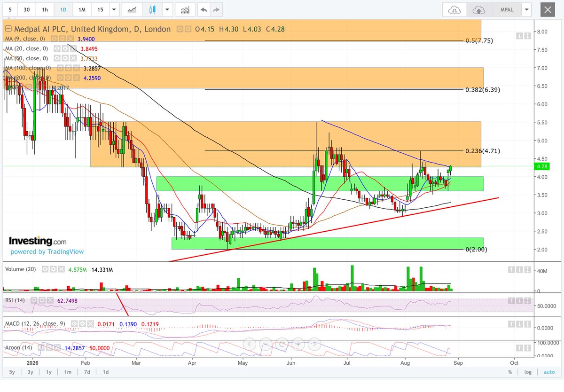Set the 1y date range

click(x=49, y=372)
